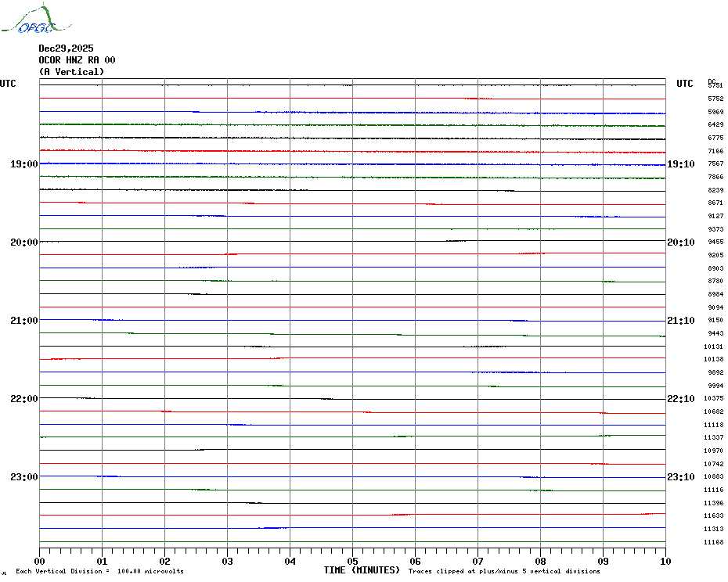
Task: Click the Dec29,2025 date label
Action: click(66, 48)
